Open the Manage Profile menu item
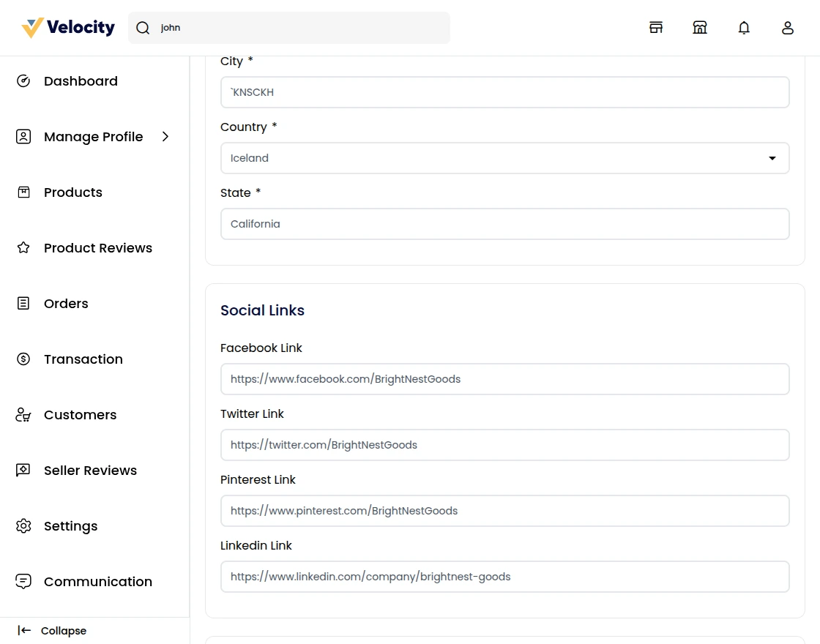This screenshot has width=820, height=644. (x=94, y=136)
